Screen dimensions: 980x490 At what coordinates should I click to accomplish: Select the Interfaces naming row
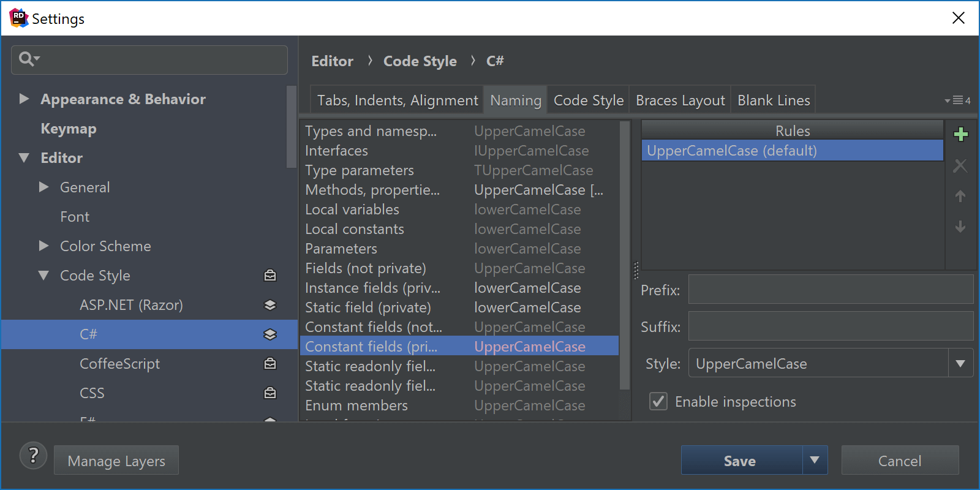pos(459,151)
